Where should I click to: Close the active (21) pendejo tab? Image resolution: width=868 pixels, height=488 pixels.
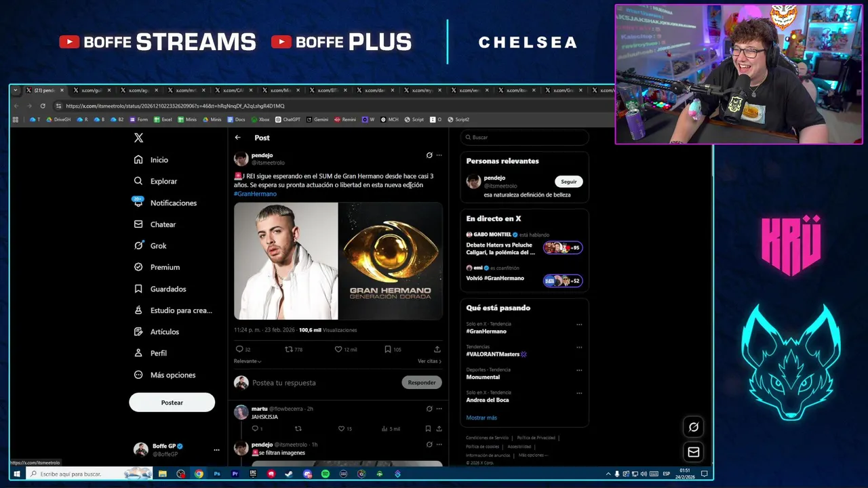pyautogui.click(x=62, y=90)
